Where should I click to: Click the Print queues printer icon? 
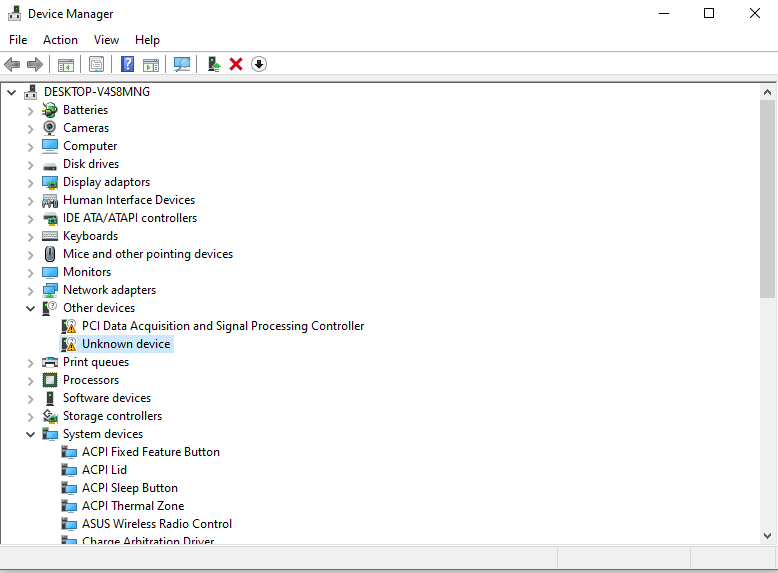click(50, 362)
